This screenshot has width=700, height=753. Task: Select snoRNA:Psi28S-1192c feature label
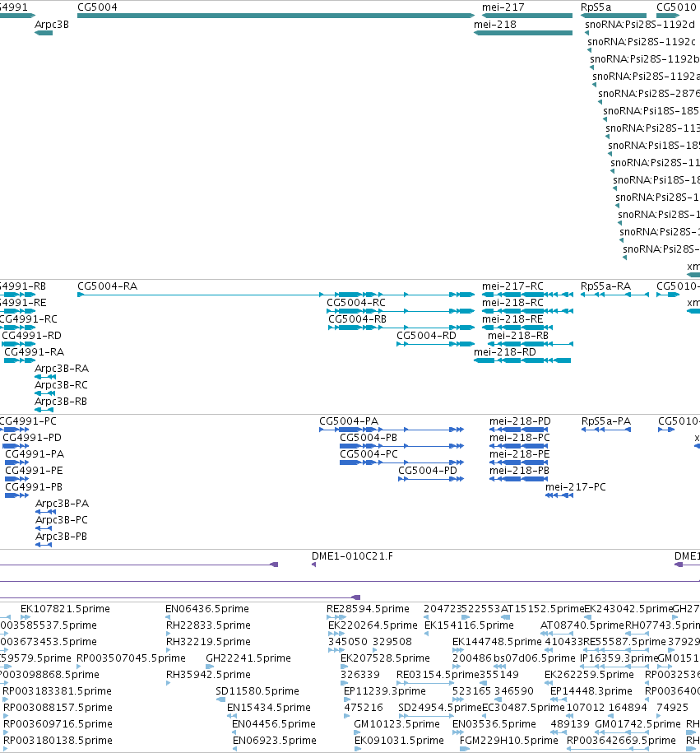pyautogui.click(x=642, y=42)
